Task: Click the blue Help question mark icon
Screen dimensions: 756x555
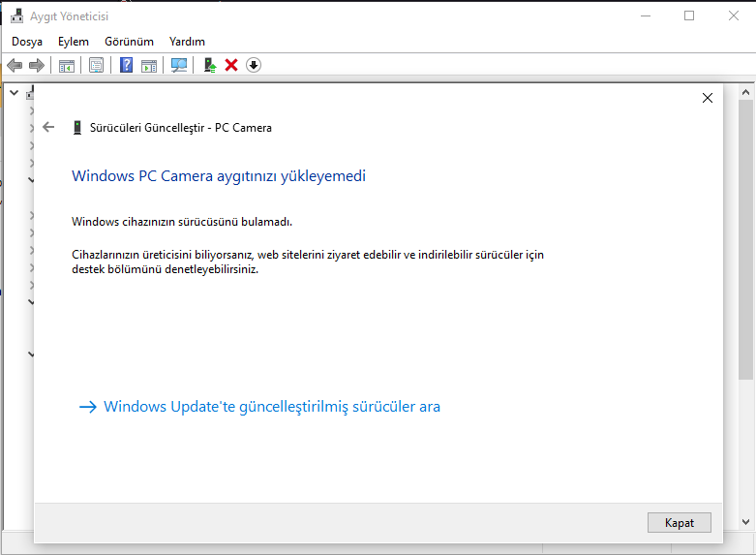Action: (126, 65)
